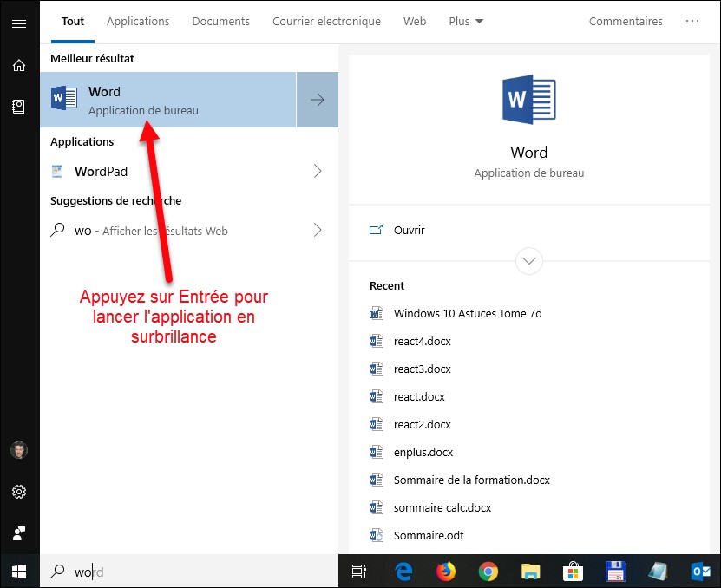The image size is (721, 588).
Task: Launch Google Chrome from the taskbar
Action: click(488, 571)
